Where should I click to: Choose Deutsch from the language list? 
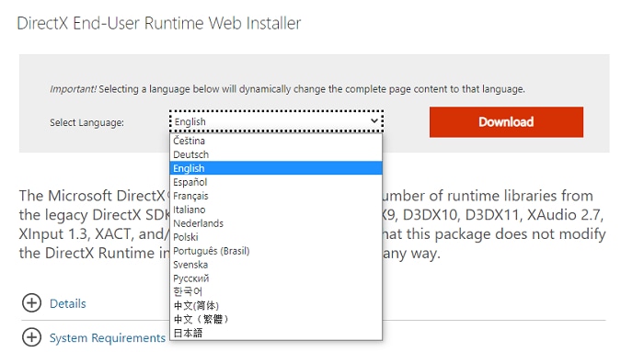tap(276, 154)
